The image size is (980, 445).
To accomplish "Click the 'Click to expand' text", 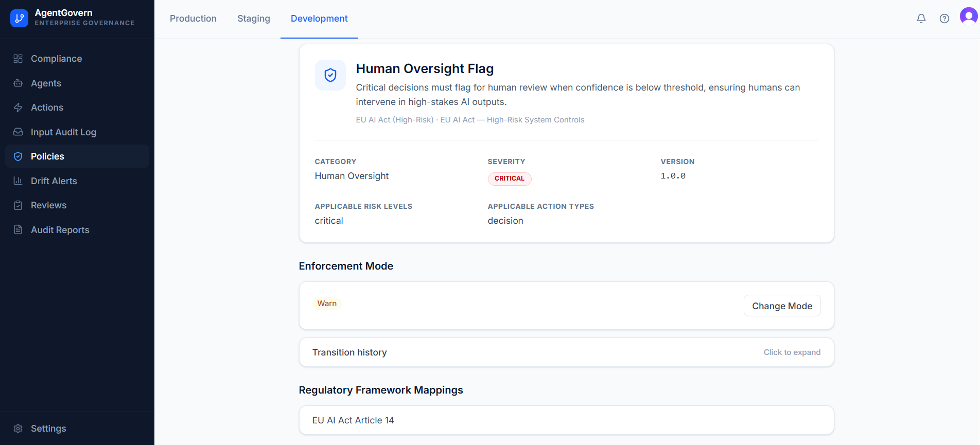I will [x=792, y=352].
